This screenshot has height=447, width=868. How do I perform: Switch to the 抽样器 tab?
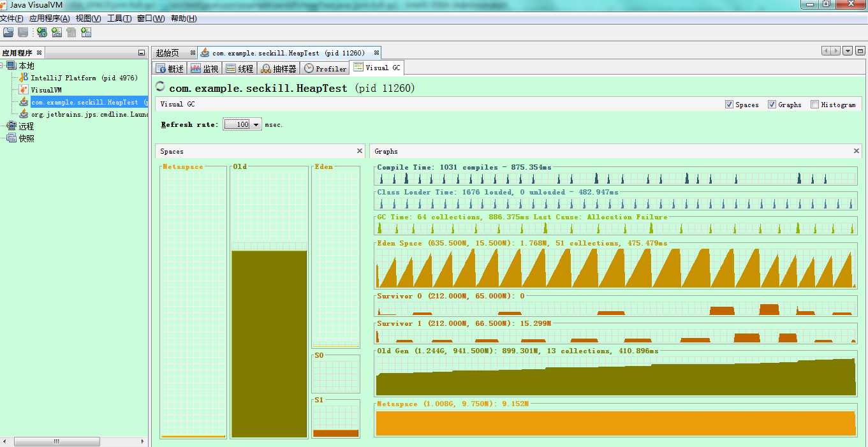click(279, 68)
